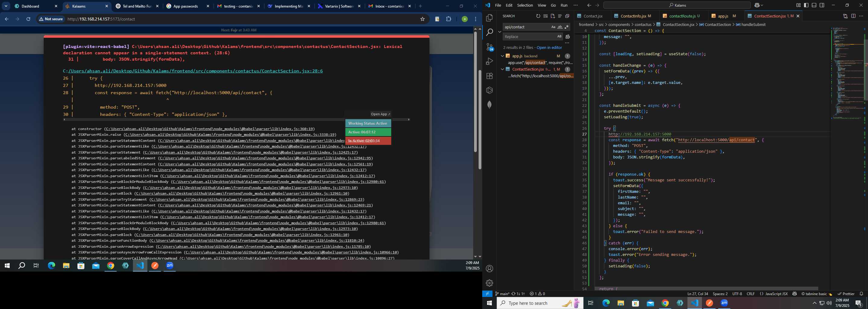Toggle Use Regular Expression in search
Viewport: 868px width, 309px height.
click(x=566, y=27)
